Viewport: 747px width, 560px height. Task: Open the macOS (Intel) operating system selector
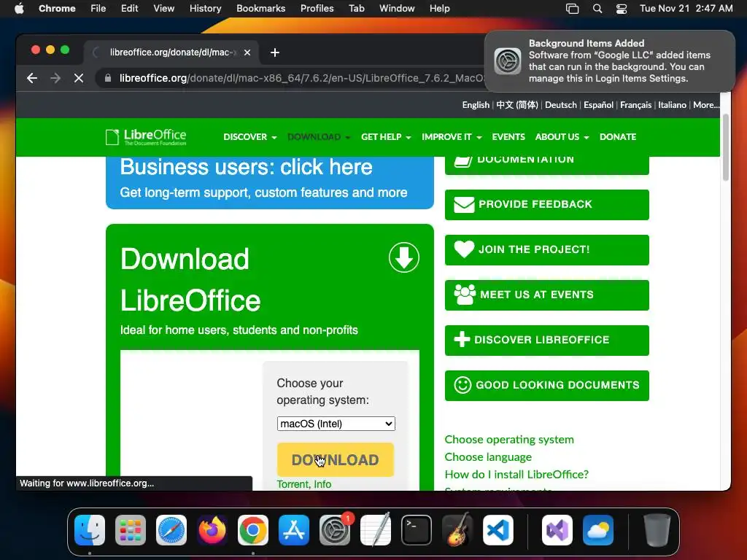(x=336, y=424)
